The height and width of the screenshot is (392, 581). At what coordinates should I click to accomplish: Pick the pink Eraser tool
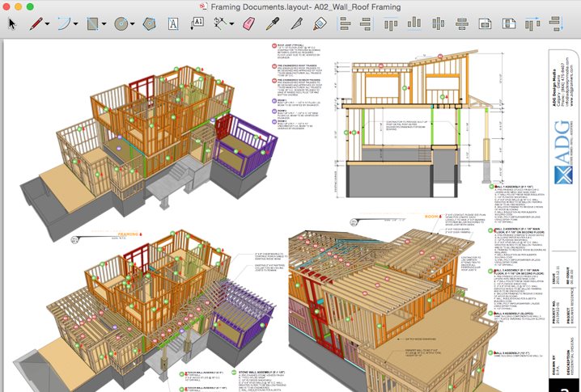point(249,23)
